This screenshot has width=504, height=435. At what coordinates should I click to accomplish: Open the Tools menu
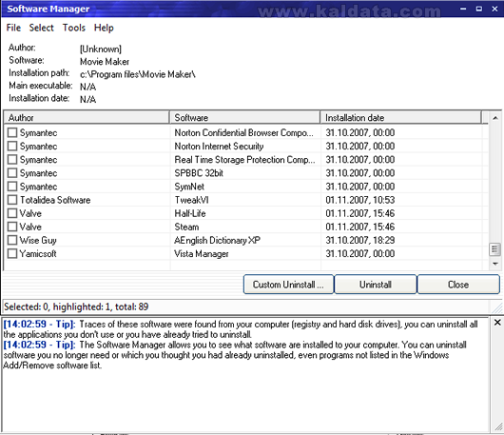click(74, 28)
